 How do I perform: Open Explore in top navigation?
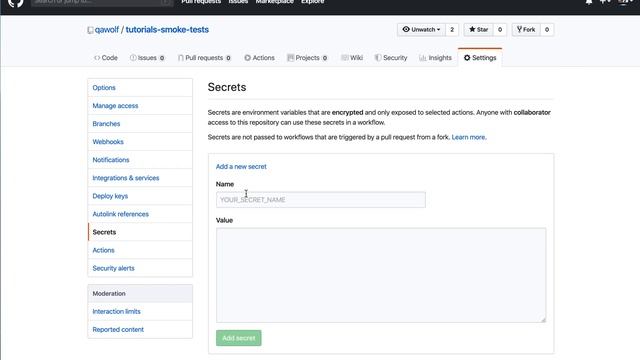click(312, 2)
